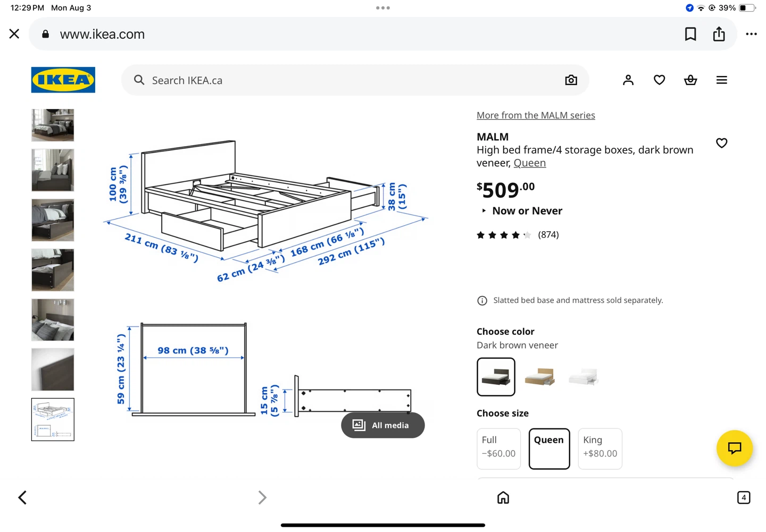Save MALM bed to favourites heart
This screenshot has width=766, height=532.
pos(721,143)
